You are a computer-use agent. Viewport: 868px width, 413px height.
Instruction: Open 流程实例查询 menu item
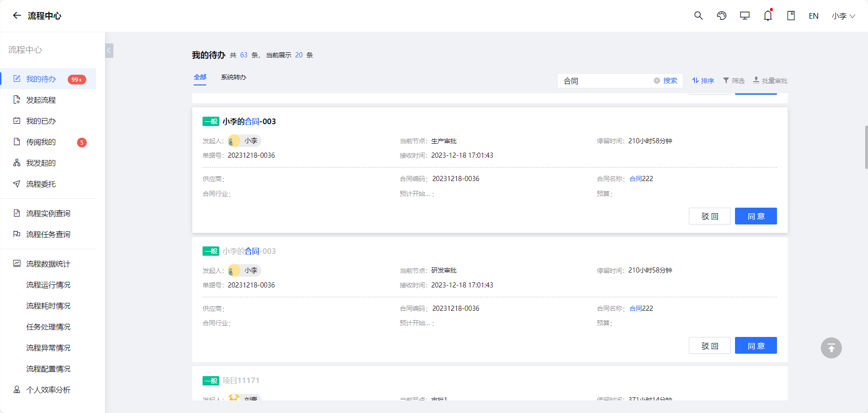pyautogui.click(x=48, y=213)
